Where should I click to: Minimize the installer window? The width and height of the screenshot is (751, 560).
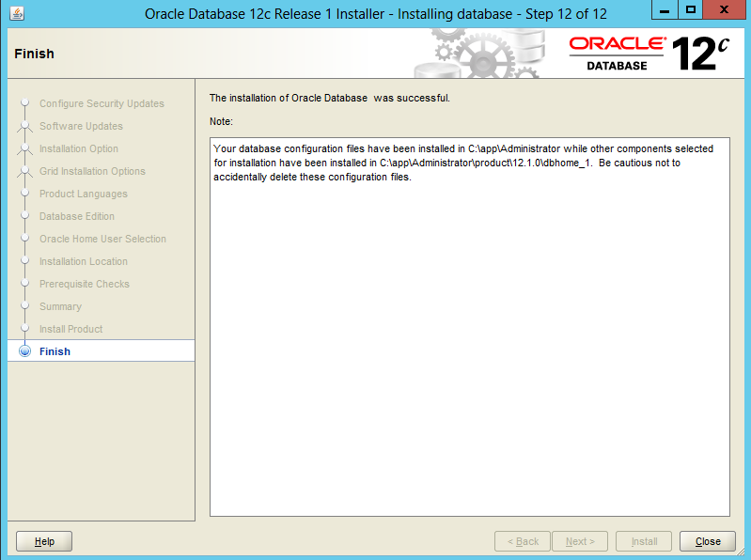[x=665, y=10]
